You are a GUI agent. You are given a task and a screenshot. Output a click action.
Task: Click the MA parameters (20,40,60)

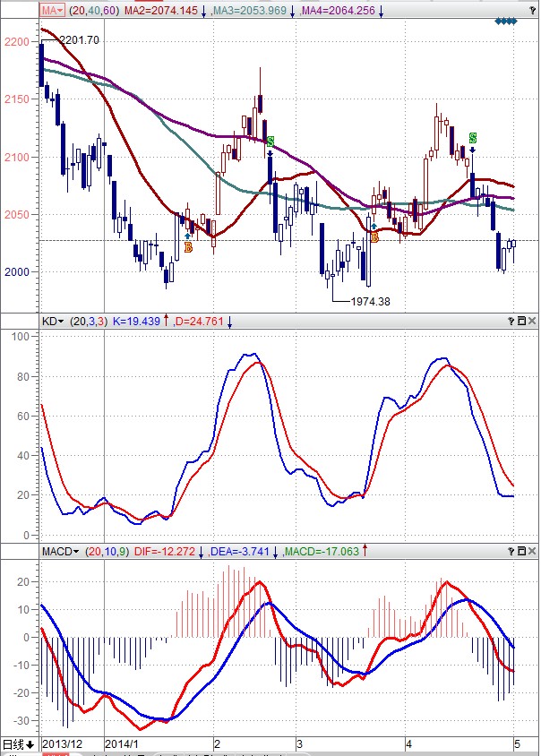(93, 10)
